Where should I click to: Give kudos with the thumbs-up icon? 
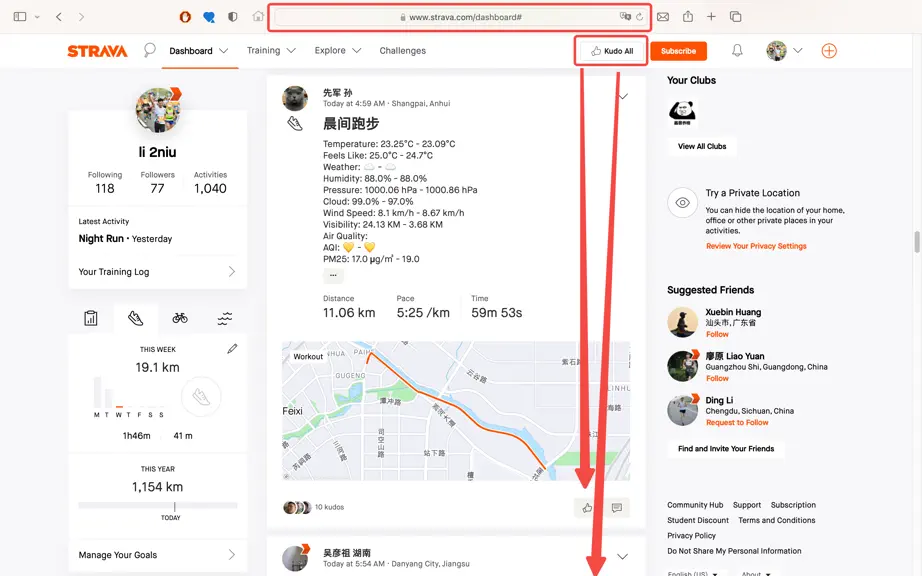(587, 507)
